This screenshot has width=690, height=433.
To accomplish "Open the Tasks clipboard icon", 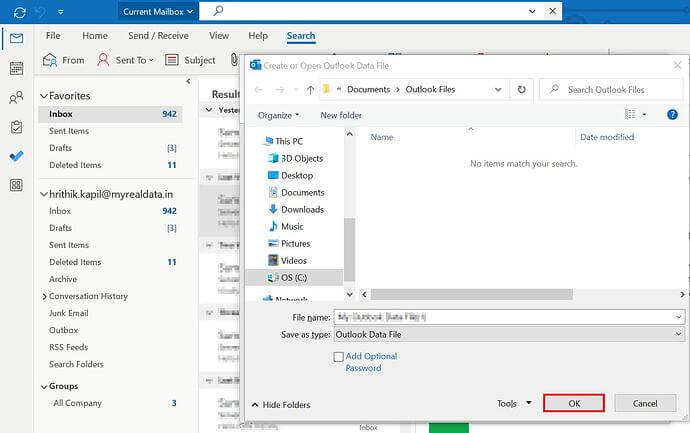I will coord(15,127).
